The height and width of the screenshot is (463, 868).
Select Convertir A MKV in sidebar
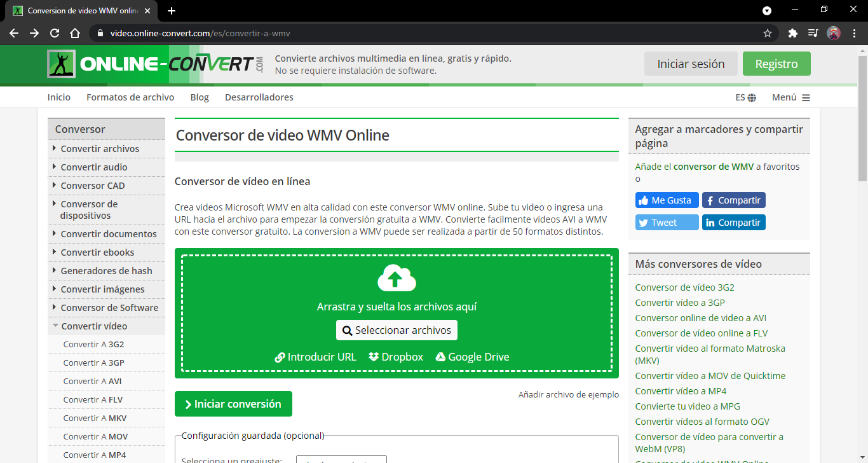tap(95, 418)
